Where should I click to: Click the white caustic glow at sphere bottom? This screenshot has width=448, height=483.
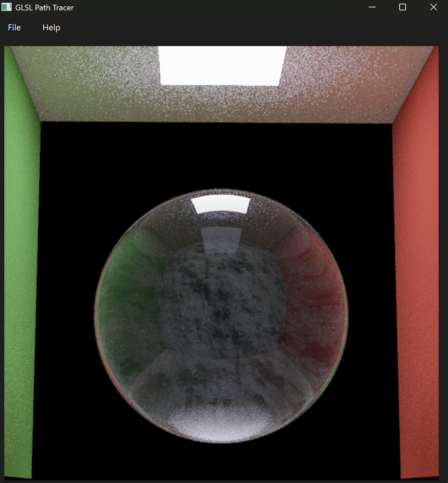[x=220, y=426]
